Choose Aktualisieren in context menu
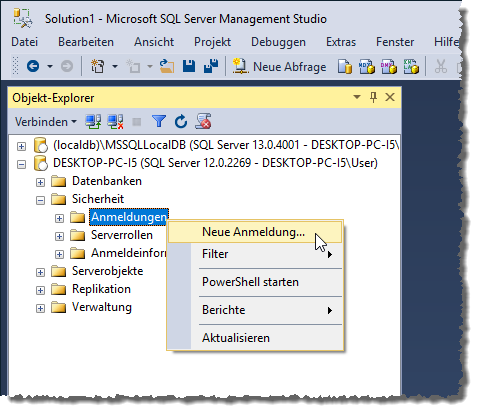 [255, 338]
